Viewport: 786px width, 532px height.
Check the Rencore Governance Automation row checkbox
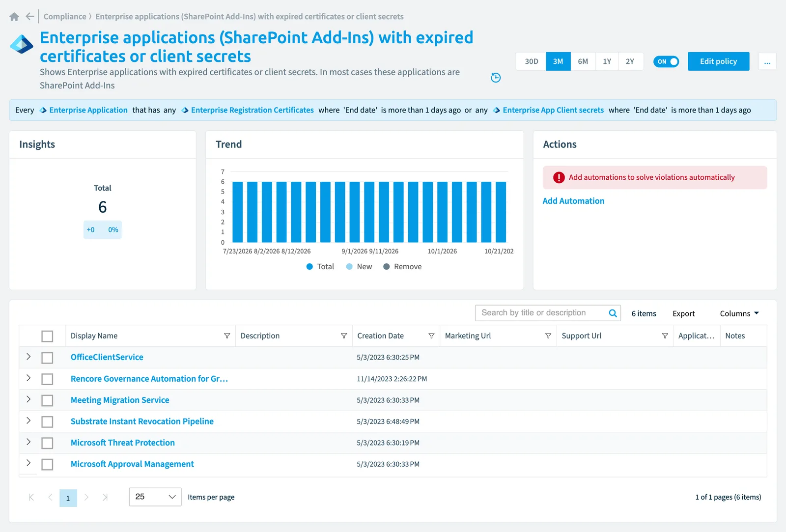[x=47, y=379]
